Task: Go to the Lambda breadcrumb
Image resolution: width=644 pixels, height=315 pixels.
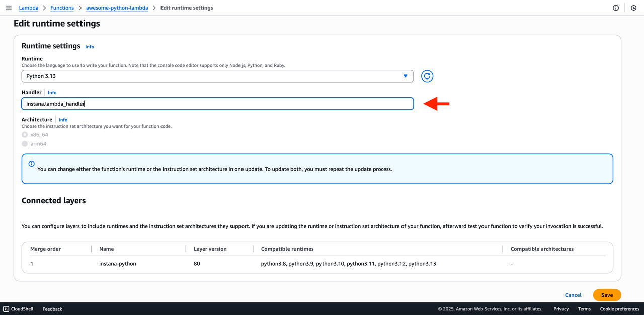Action: tap(29, 8)
